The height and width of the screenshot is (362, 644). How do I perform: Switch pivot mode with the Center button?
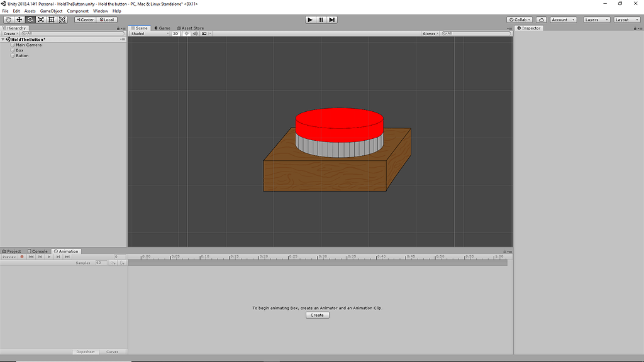(x=85, y=19)
